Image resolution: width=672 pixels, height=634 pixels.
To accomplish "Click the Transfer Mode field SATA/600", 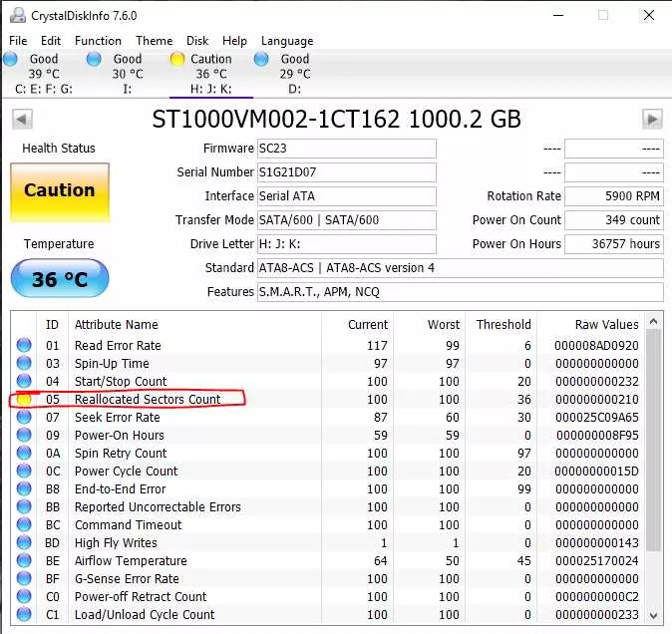I will (346, 220).
